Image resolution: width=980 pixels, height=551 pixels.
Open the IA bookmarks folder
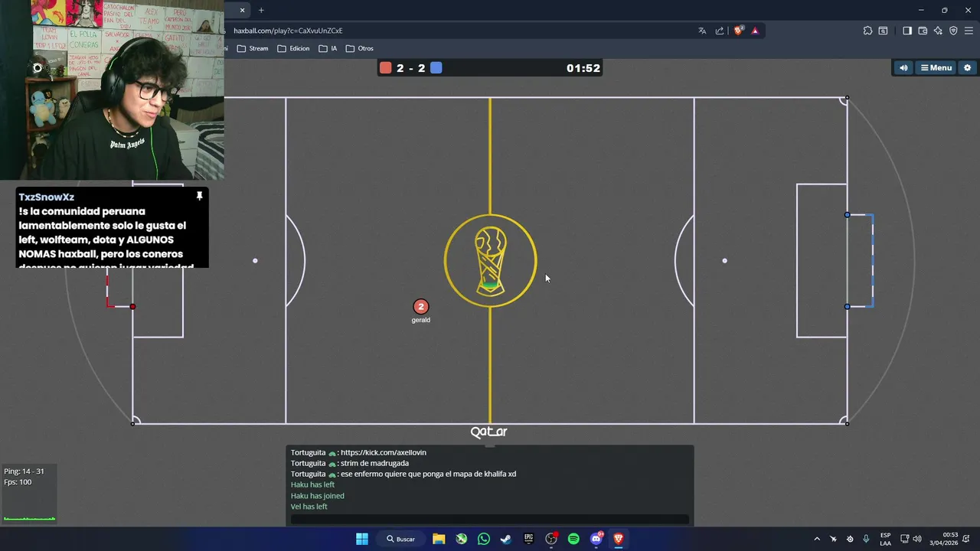click(328, 48)
